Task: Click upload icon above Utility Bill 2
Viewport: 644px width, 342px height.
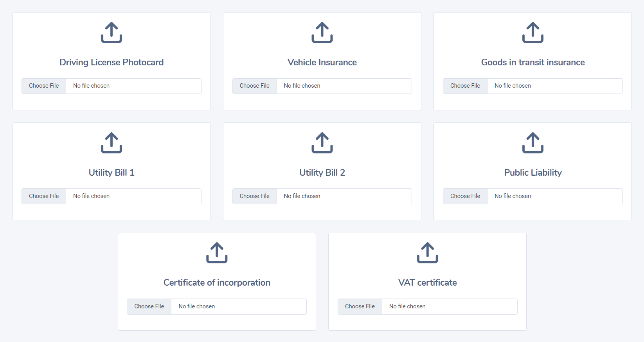Action: click(x=322, y=143)
